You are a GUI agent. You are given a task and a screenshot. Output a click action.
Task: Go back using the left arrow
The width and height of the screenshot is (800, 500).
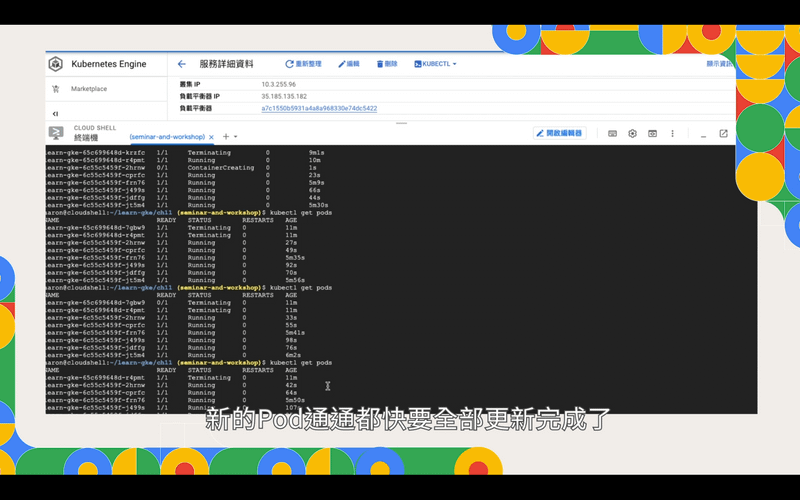[181, 64]
